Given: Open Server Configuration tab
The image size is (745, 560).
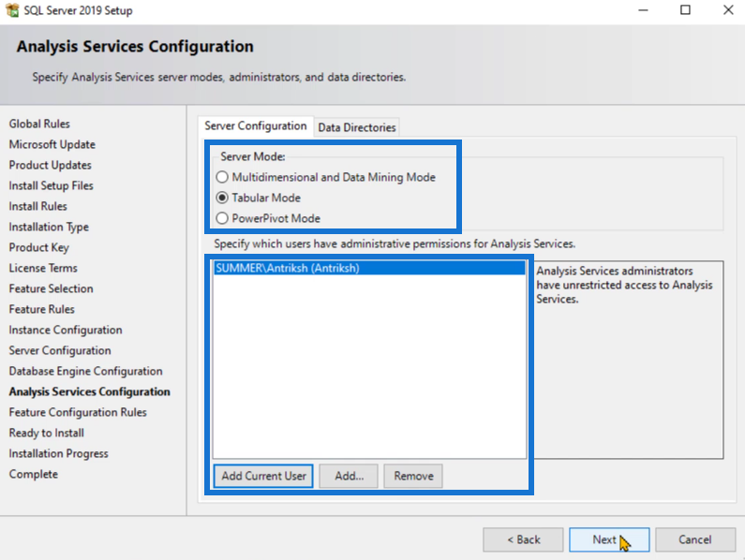Looking at the screenshot, I should pos(256,125).
